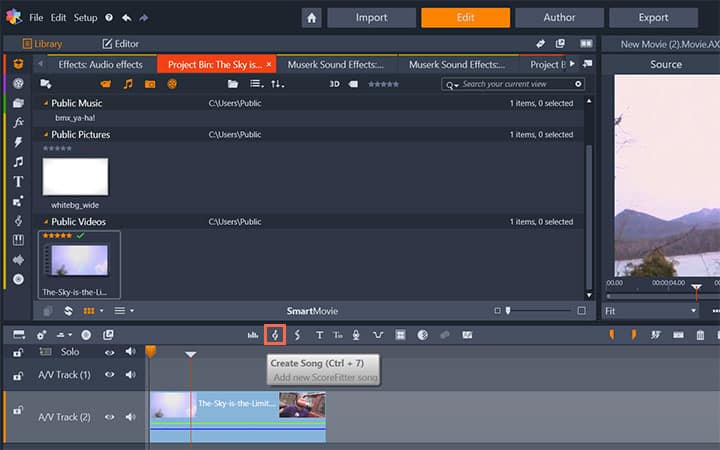The width and height of the screenshot is (720, 450).
Task: Launch SmartMovie
Action: tap(312, 311)
